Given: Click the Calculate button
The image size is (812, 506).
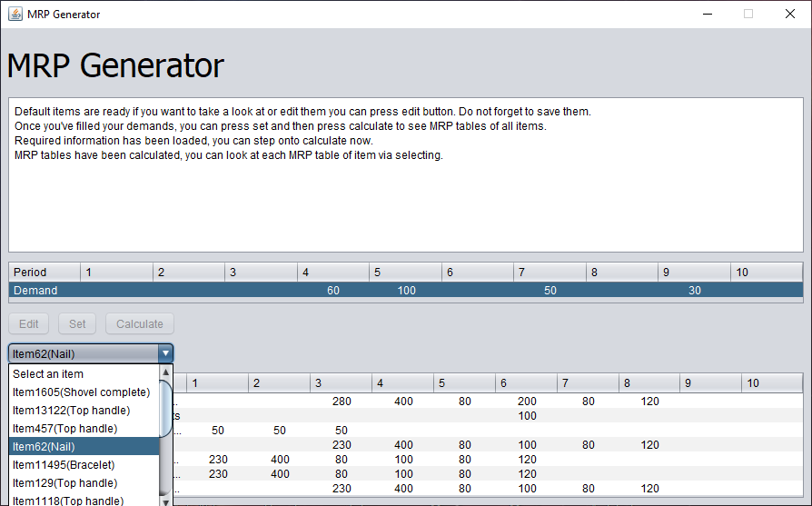Looking at the screenshot, I should 140,323.
